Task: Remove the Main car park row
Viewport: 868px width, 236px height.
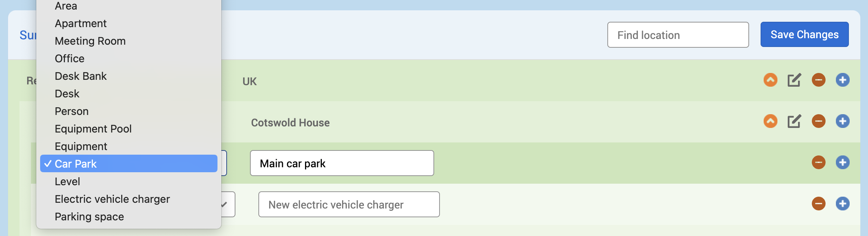Action: coord(818,163)
